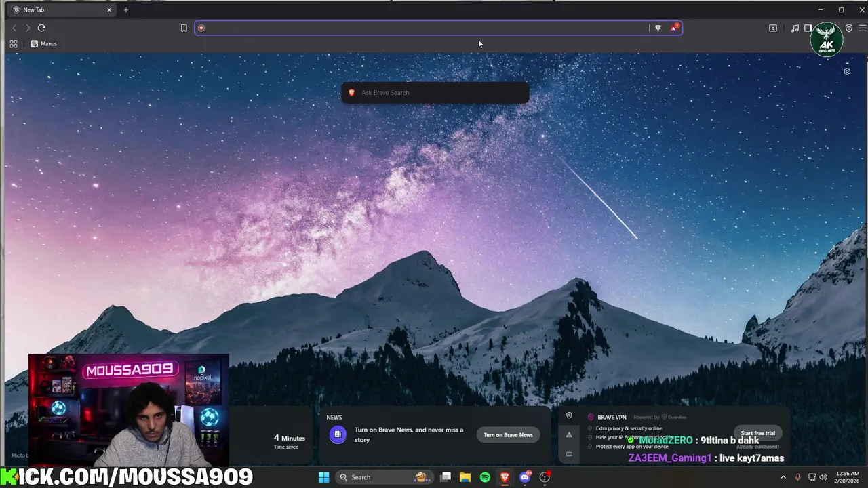Screen dimensions: 868x488
Task: Open the volume speaker icon in the system tray
Action: tap(823, 477)
